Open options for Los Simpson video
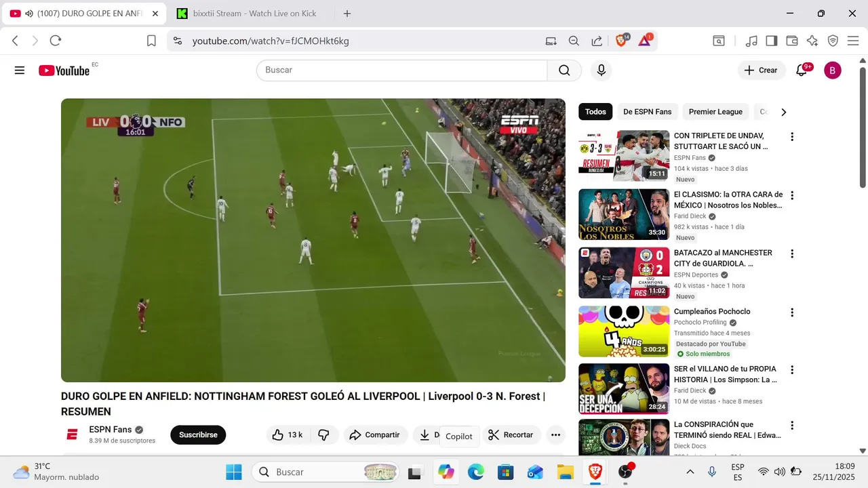The width and height of the screenshot is (868, 488). point(791,370)
